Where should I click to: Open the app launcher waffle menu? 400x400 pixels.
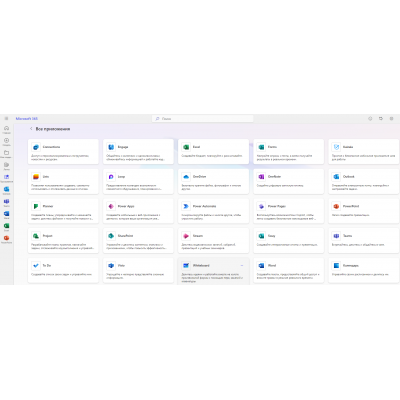coord(6,119)
